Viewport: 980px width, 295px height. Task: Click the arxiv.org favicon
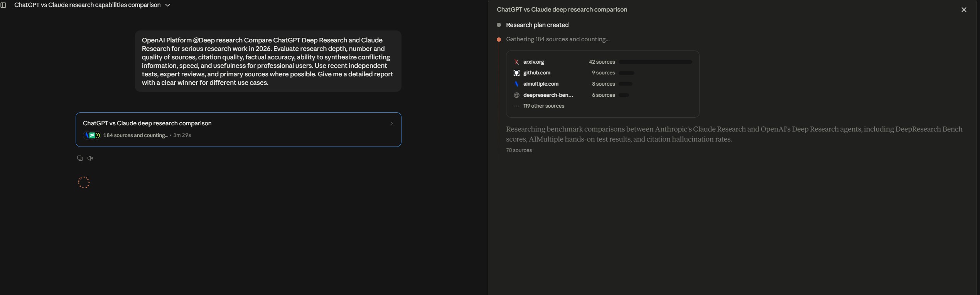point(516,62)
